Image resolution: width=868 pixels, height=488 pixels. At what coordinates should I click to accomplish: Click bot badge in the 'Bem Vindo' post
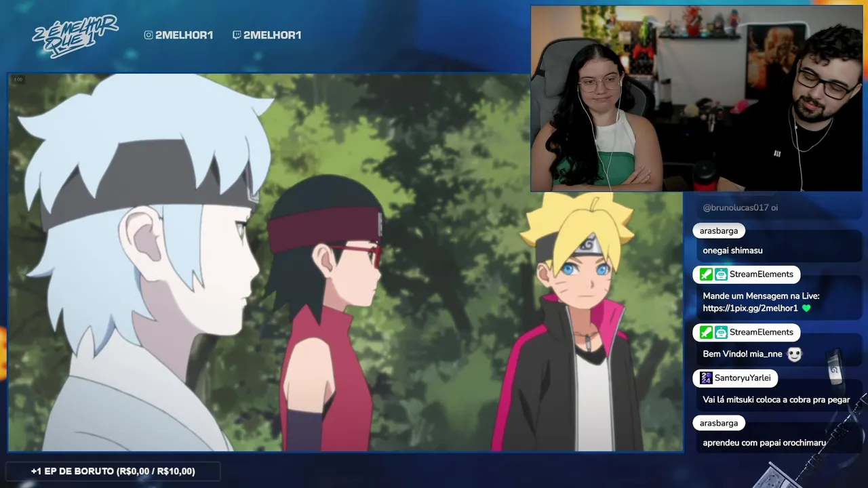pyautogui.click(x=721, y=332)
